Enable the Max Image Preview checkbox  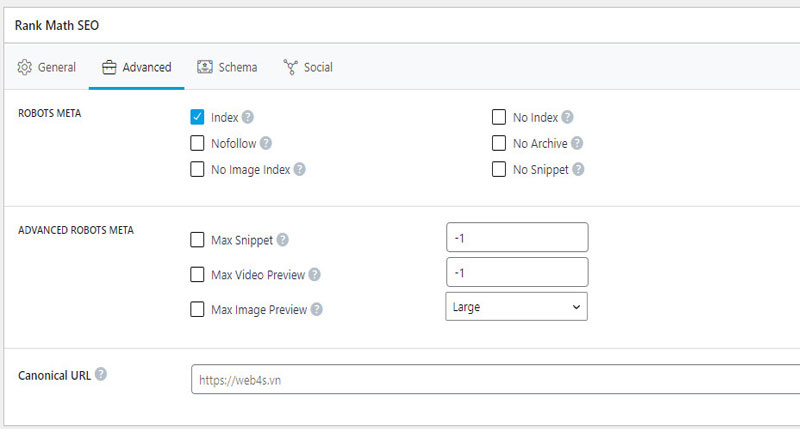197,310
